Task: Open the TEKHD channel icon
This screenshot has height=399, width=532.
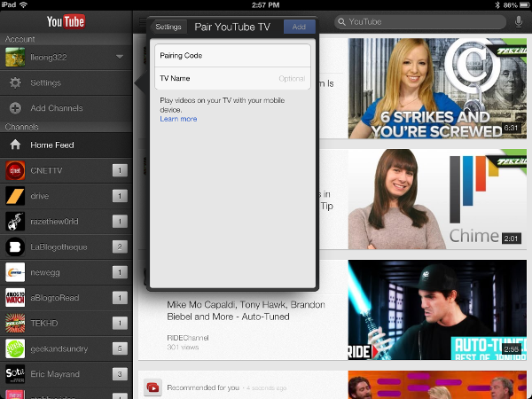Action: coord(15,323)
